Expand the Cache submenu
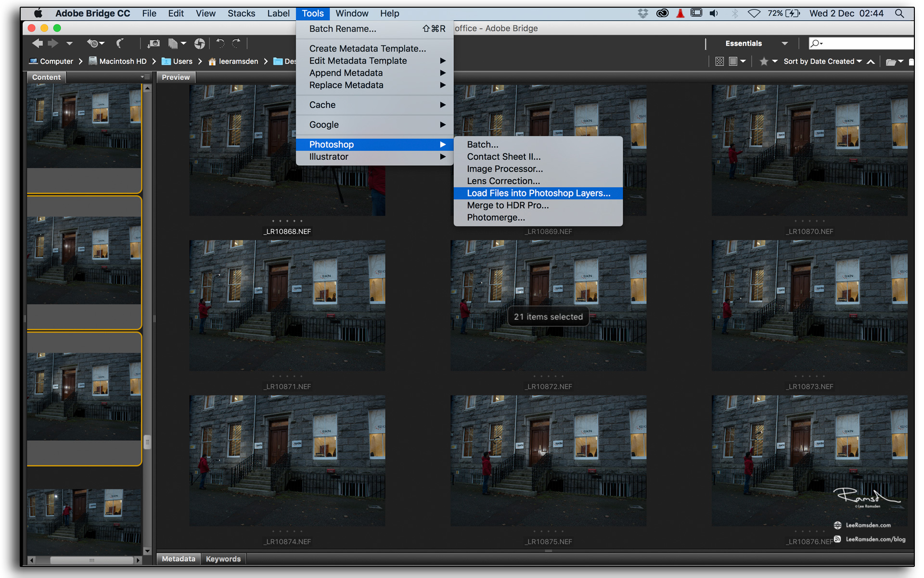 374,105
